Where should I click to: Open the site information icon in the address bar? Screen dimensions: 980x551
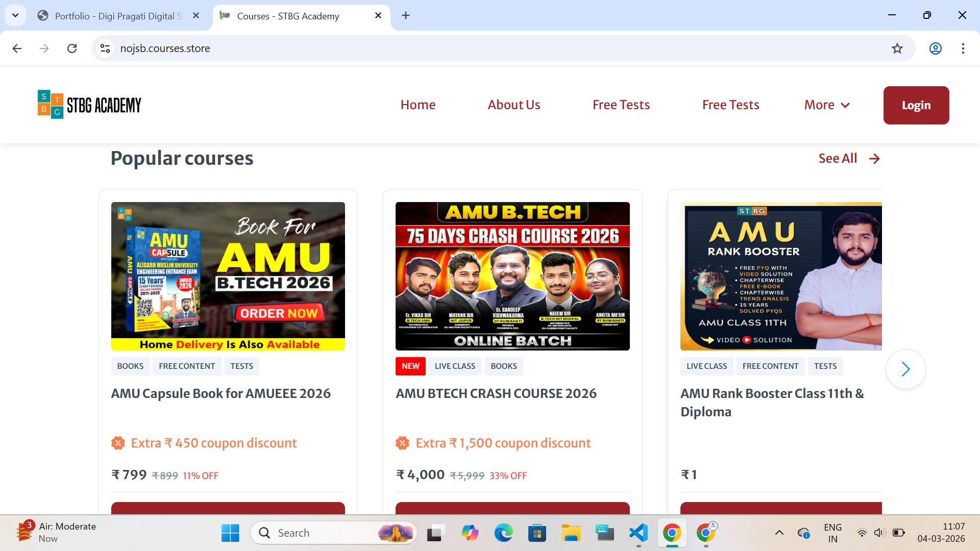105,48
